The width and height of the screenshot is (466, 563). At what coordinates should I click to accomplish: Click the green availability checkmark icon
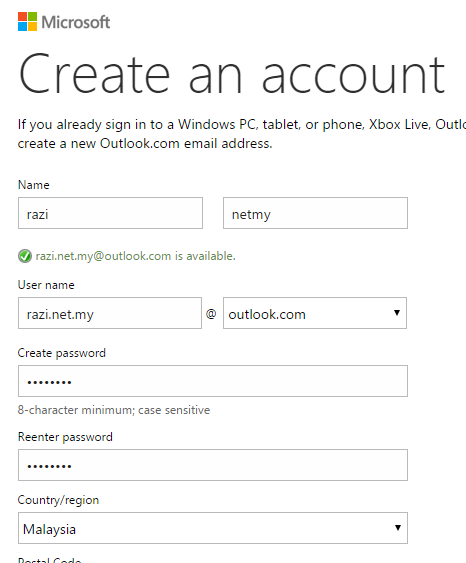[25, 256]
